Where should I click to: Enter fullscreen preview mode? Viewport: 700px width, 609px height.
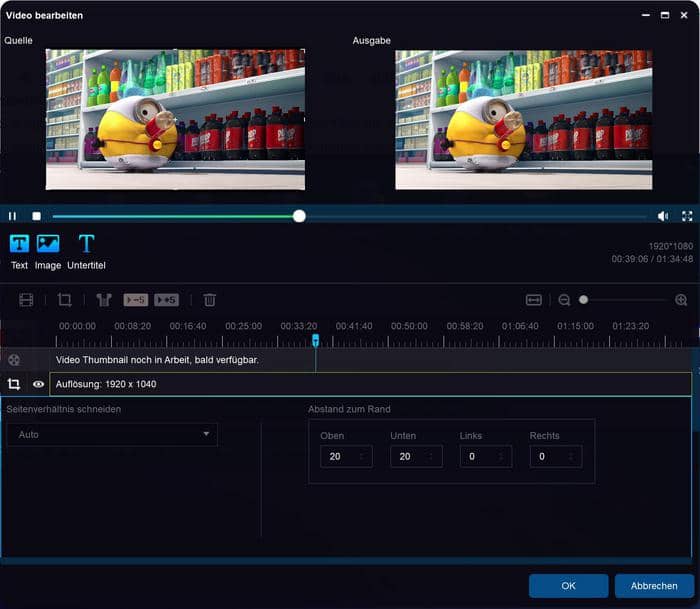point(687,216)
